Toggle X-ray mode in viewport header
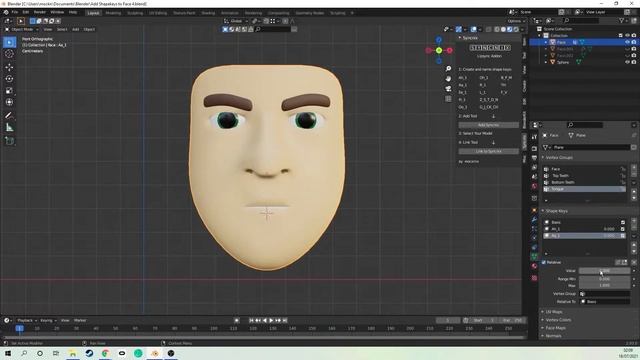640x360 pixels. click(x=489, y=29)
